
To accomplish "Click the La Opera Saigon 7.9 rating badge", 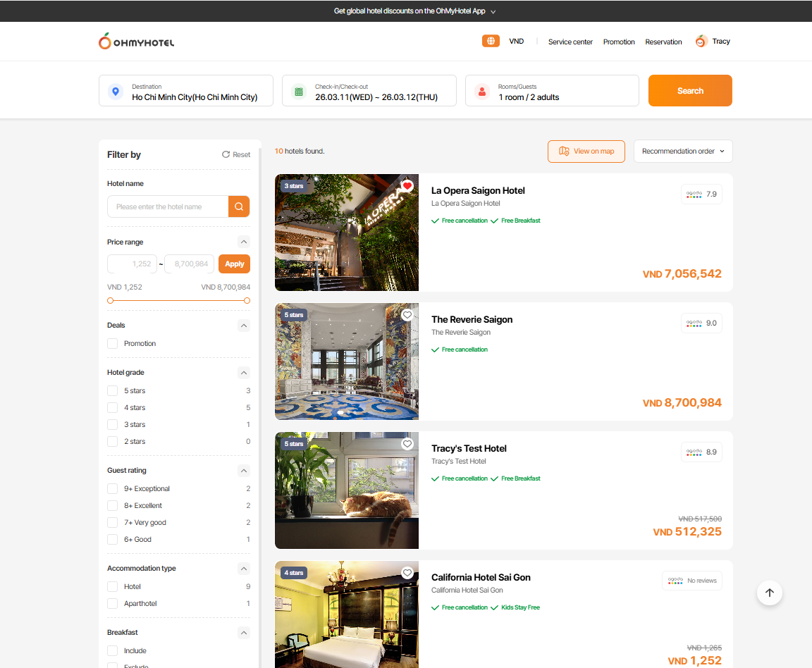I will 701,194.
